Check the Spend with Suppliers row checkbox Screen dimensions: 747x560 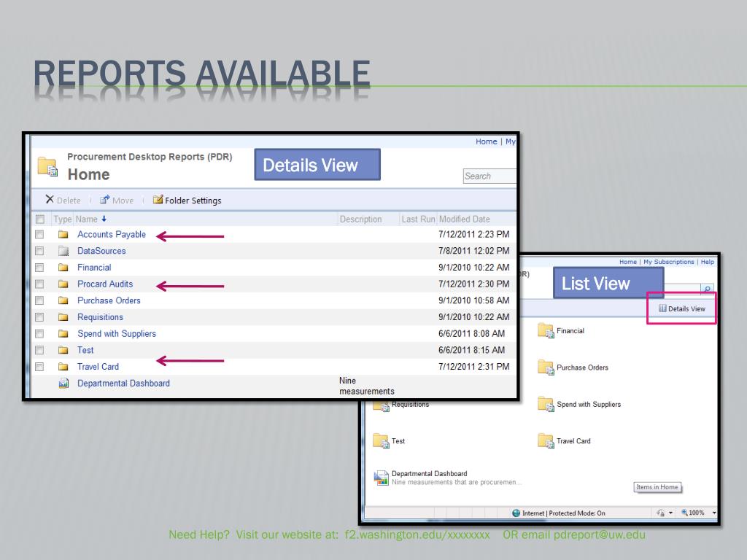pyautogui.click(x=39, y=334)
